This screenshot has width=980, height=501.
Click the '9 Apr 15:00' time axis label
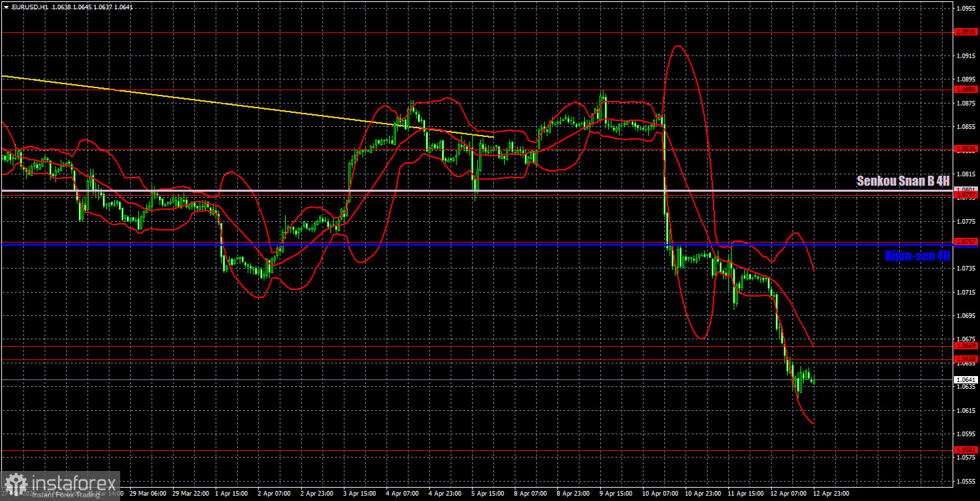[x=616, y=494]
